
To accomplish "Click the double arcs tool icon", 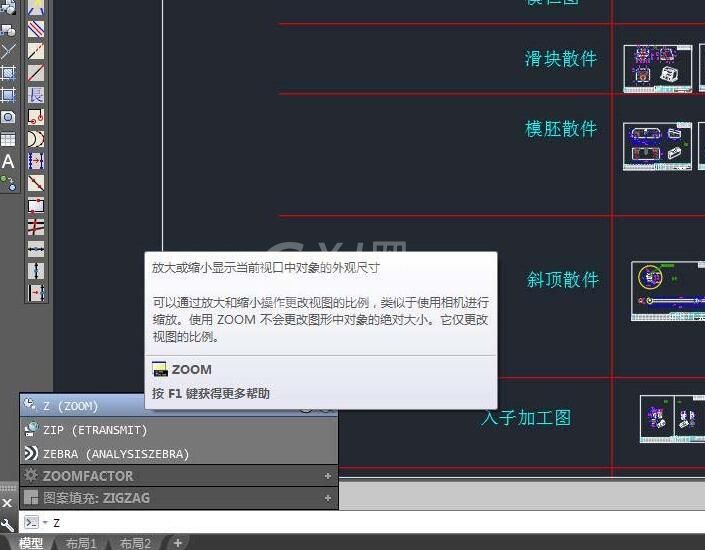I will pos(36,139).
